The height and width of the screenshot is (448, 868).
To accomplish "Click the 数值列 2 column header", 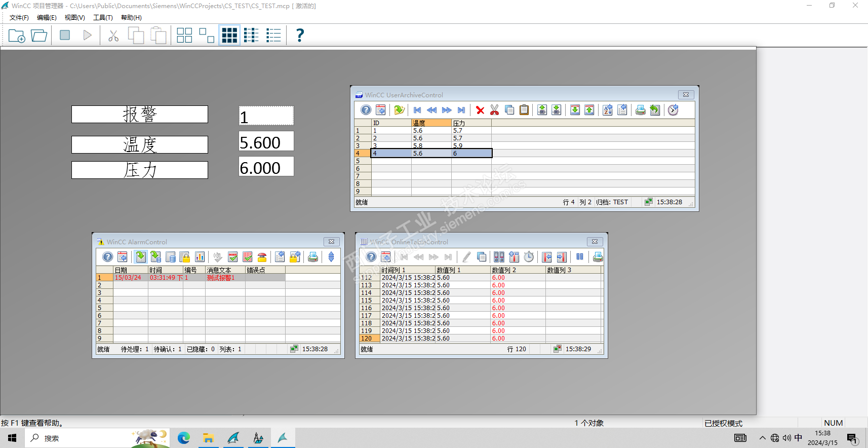I will coord(518,270).
